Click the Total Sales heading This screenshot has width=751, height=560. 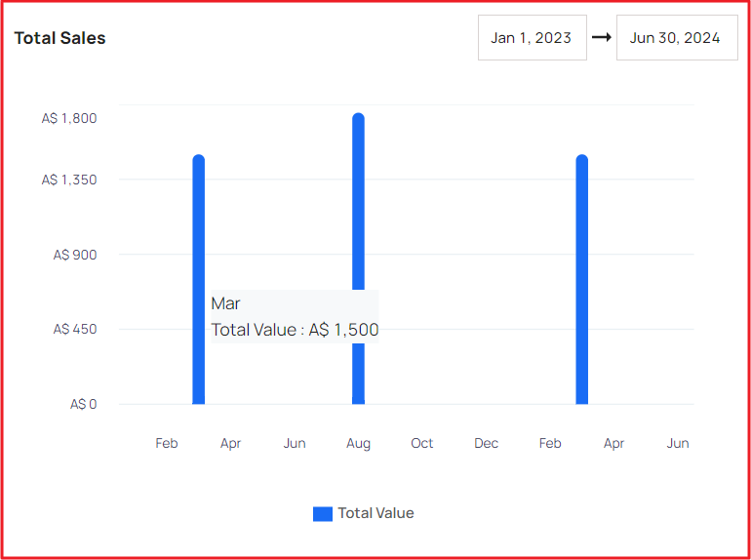[x=59, y=38]
